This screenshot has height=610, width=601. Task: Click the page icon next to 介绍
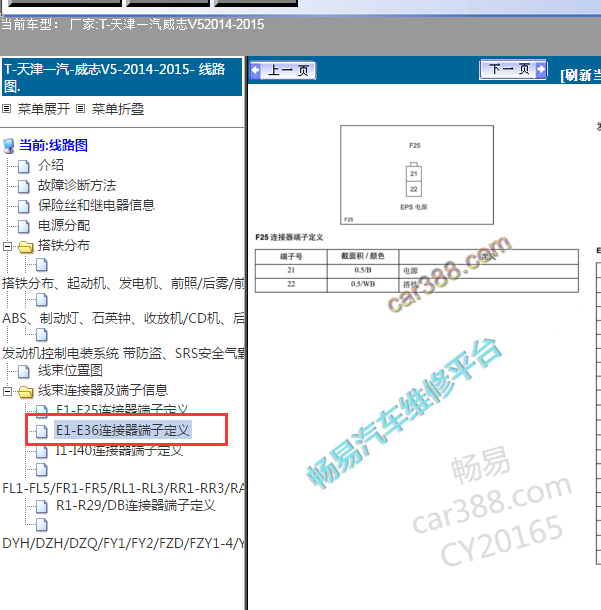pos(24,166)
